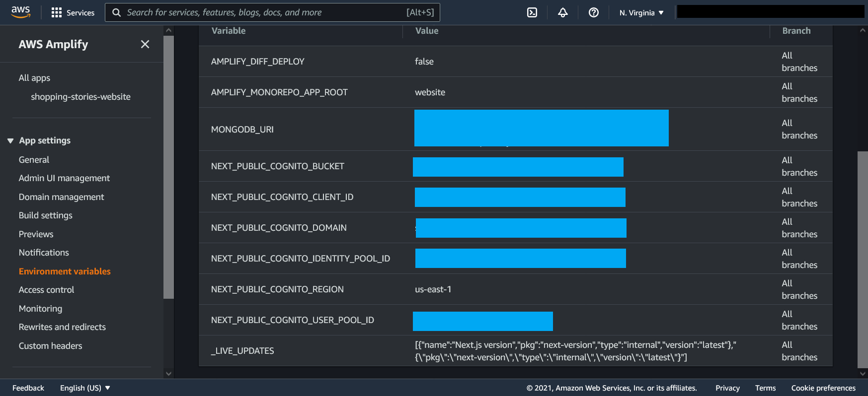The image size is (868, 396).
Task: Open Custom headers
Action: pos(50,346)
